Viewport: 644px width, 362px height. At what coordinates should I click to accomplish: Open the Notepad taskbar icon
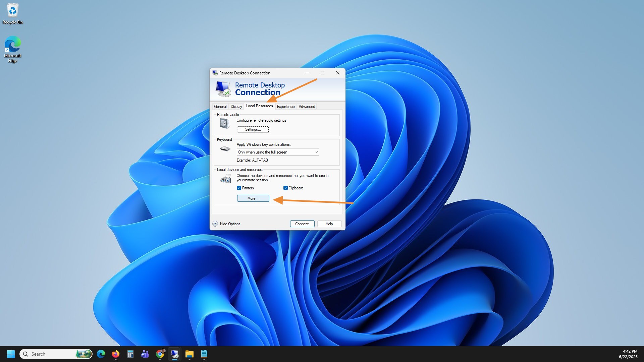tap(204, 354)
